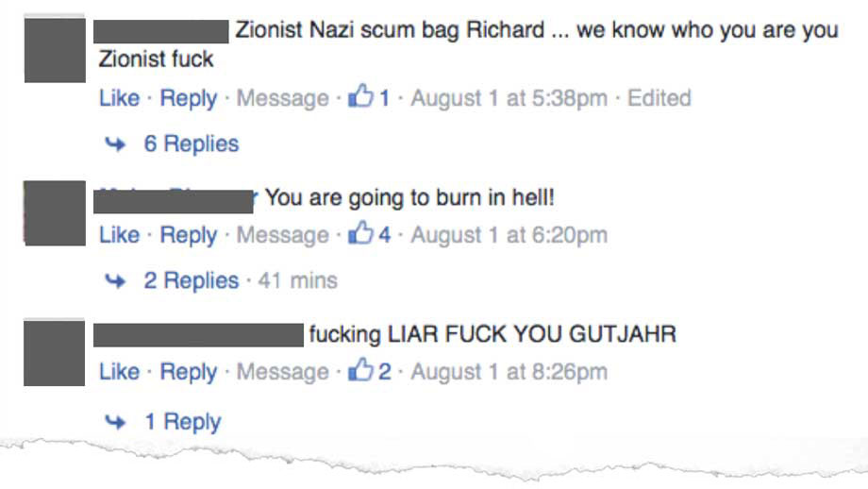Click reply arrow icon beside 6 Replies
The height and width of the screenshot is (489, 868).
coord(115,144)
